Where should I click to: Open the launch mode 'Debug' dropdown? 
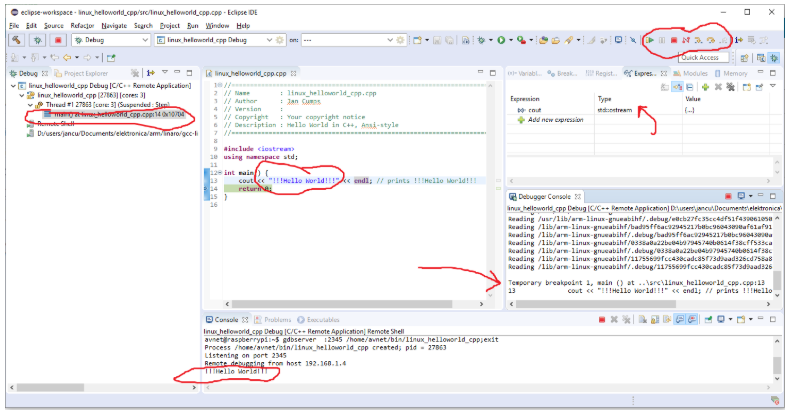[x=143, y=40]
